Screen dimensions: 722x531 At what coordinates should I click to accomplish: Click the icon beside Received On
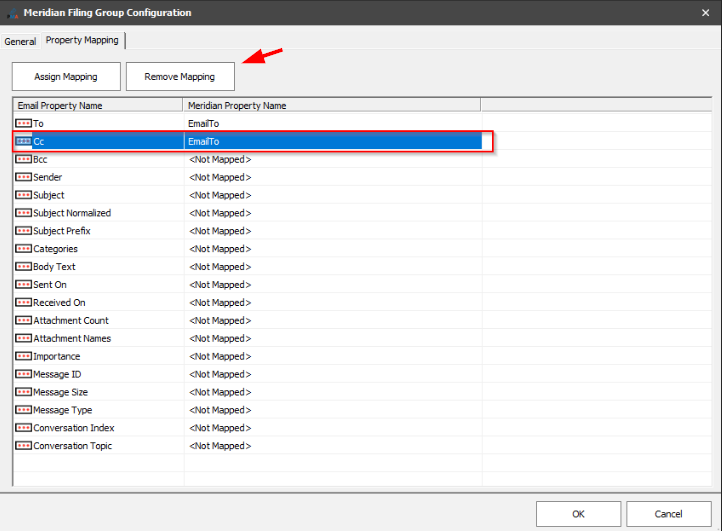coord(23,303)
